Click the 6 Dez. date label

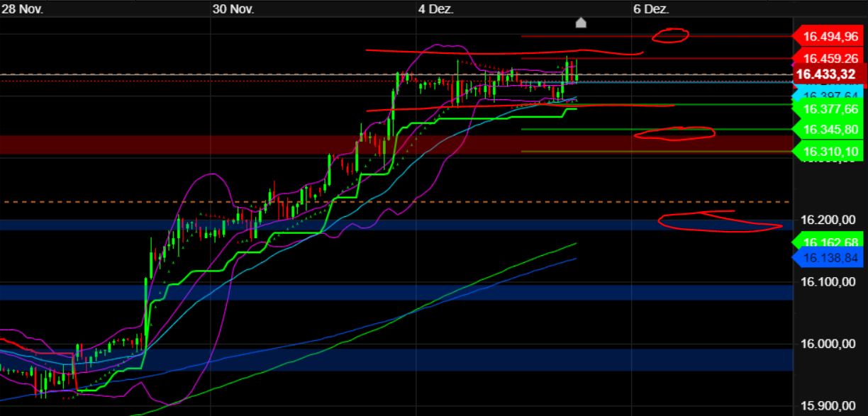click(x=651, y=10)
